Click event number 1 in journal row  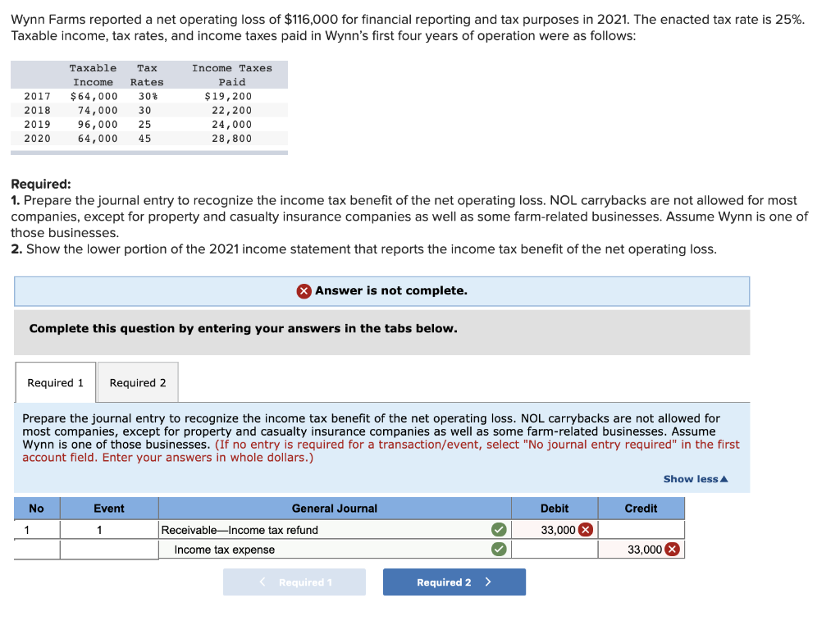click(99, 530)
